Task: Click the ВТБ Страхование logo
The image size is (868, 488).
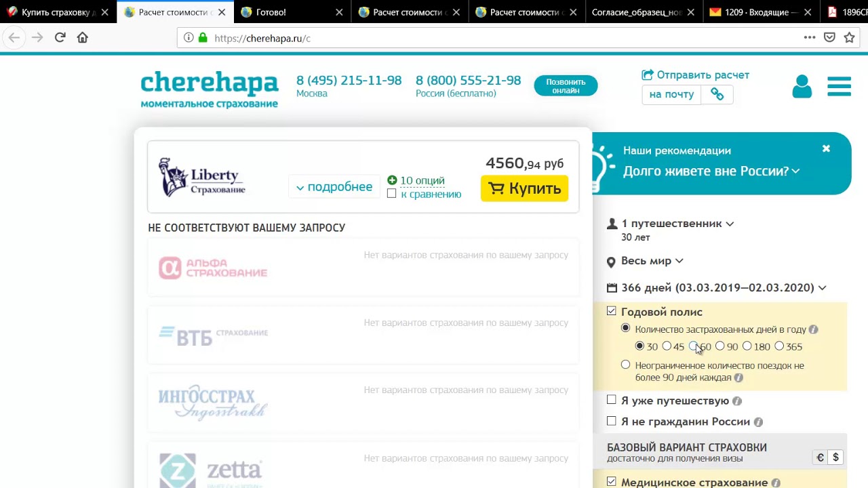Action: pos(213,335)
